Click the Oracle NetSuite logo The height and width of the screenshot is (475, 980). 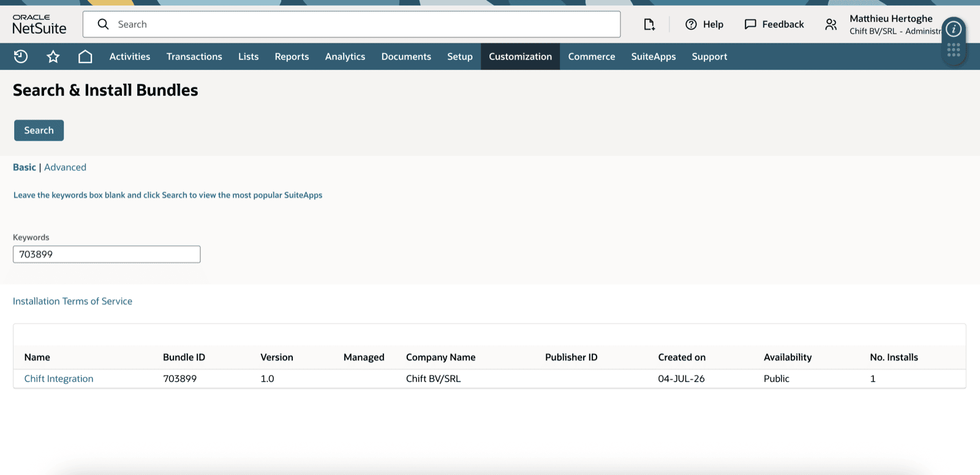click(39, 25)
